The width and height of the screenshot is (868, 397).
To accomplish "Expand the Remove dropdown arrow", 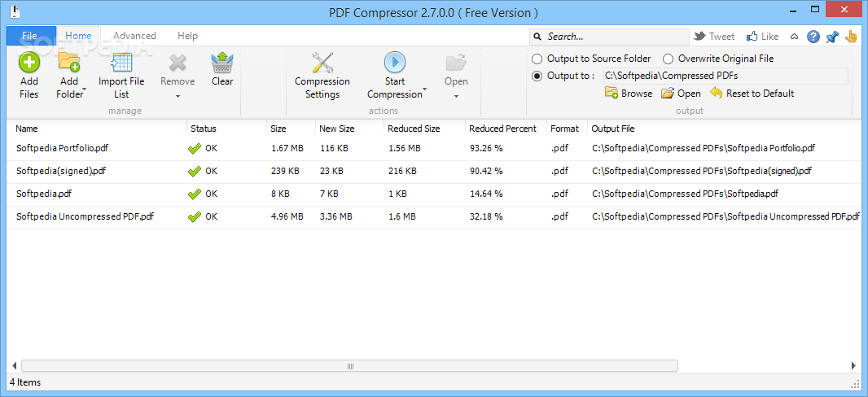I will point(178,97).
